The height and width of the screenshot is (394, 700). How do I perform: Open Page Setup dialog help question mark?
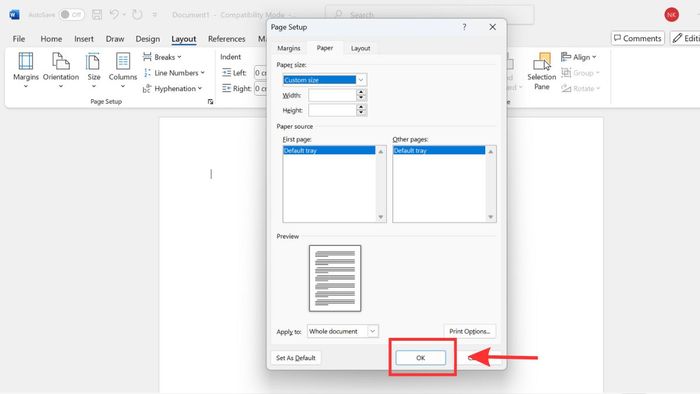[x=464, y=27]
